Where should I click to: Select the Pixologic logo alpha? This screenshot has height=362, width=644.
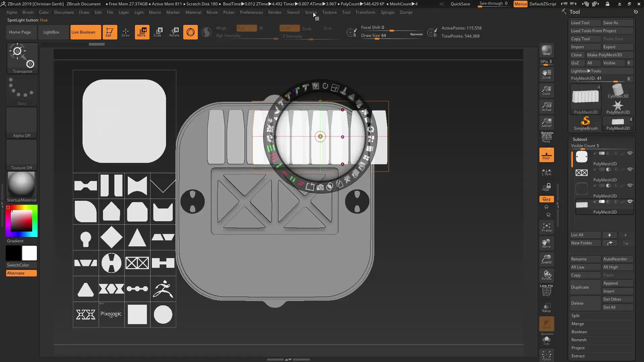point(111,314)
